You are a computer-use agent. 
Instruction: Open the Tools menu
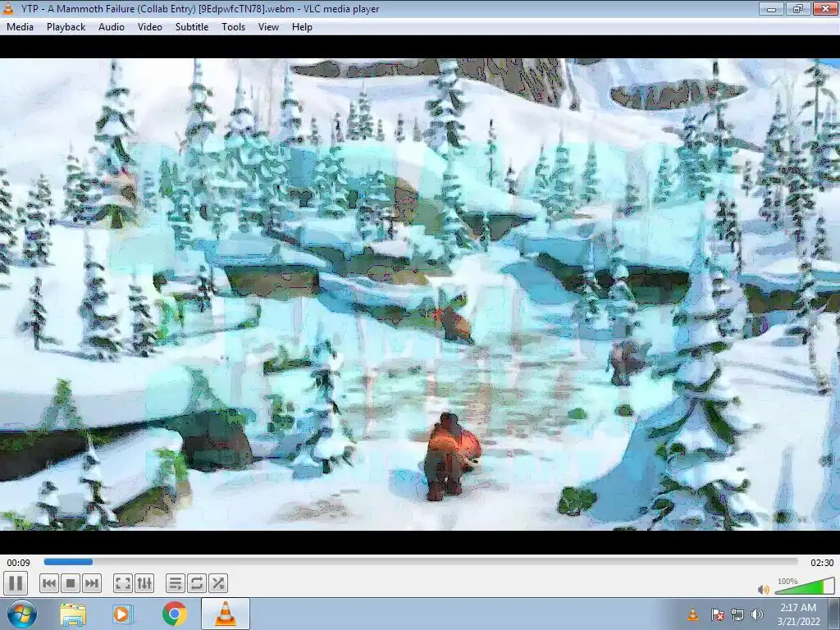click(x=234, y=27)
